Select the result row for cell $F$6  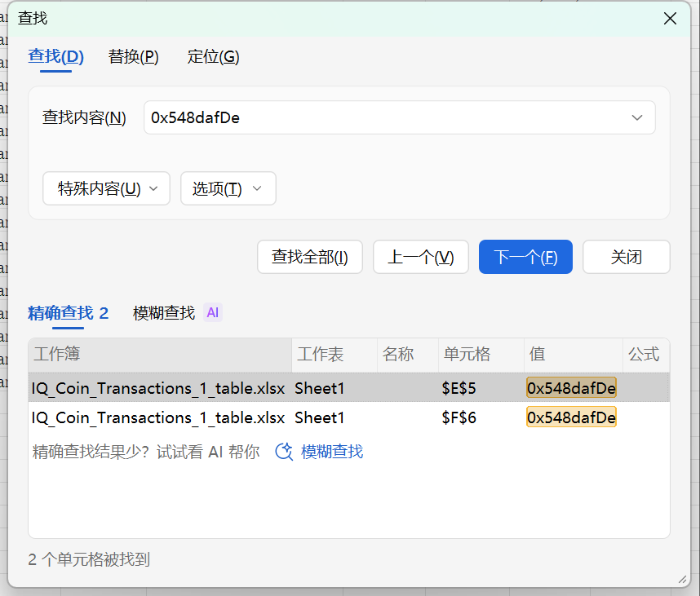click(326, 417)
